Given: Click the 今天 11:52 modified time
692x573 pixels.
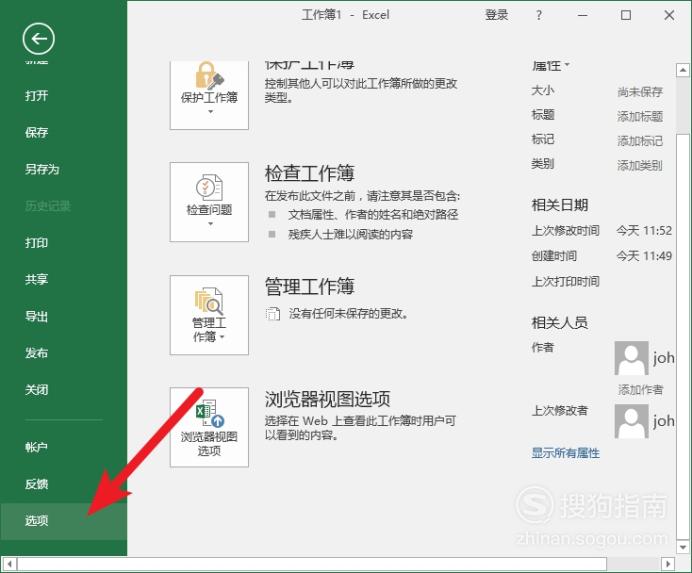Looking at the screenshot, I should point(644,230).
